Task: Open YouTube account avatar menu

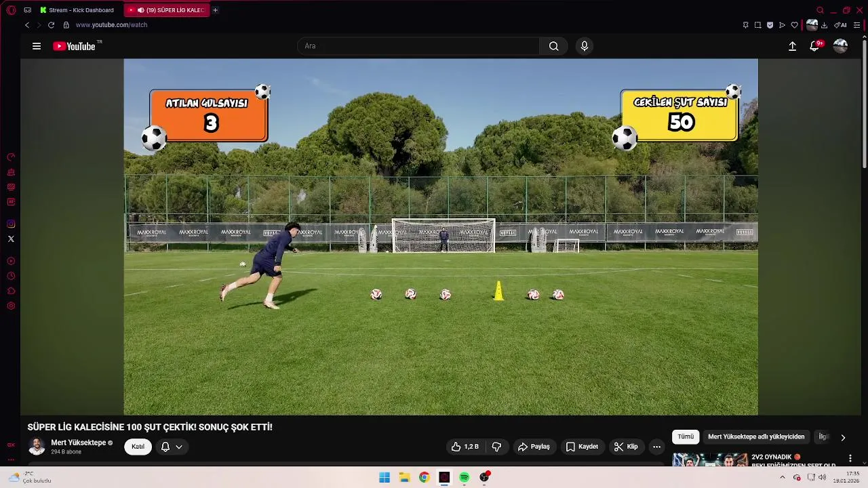Action: [840, 46]
